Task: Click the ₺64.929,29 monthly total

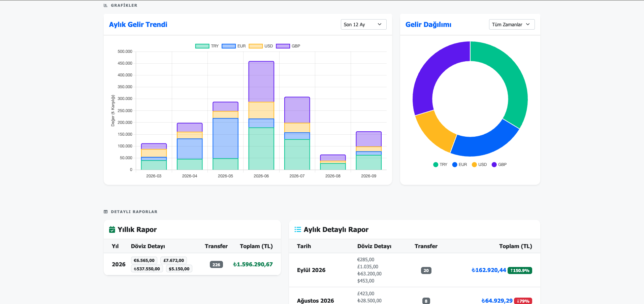Action: pos(497,301)
